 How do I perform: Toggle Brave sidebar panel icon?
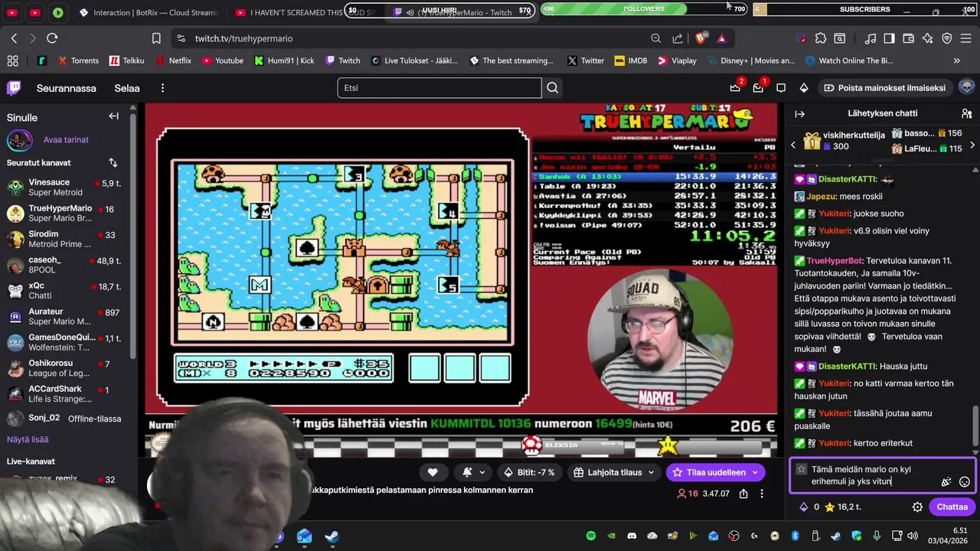tap(889, 38)
